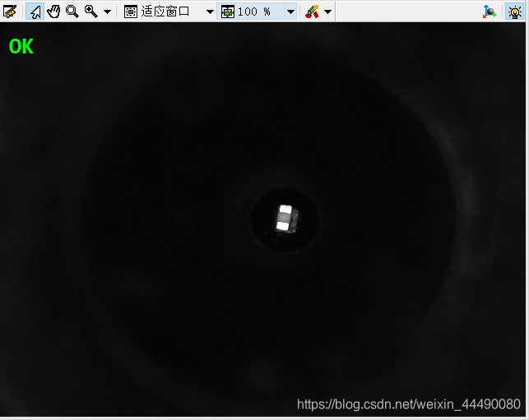Viewport: 529px width, 420px height.
Task: Click the 3D axes plot mode icon
Action: tap(489, 12)
